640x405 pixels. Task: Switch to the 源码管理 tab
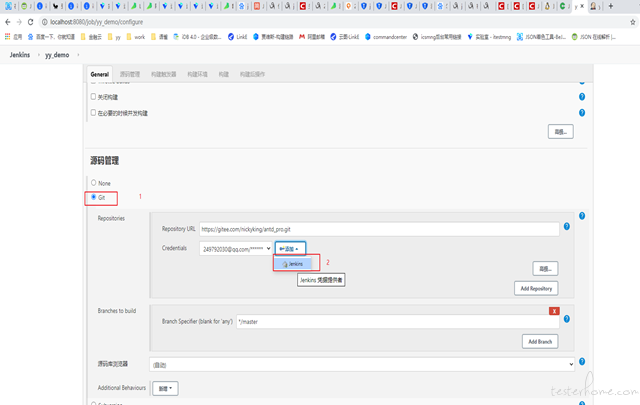(130, 74)
